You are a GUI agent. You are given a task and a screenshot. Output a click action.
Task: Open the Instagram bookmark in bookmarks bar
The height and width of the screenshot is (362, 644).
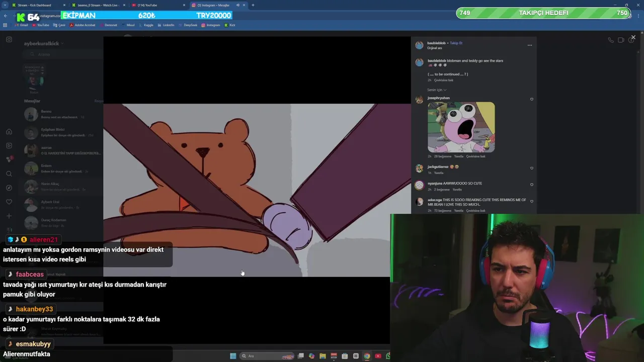point(211,25)
